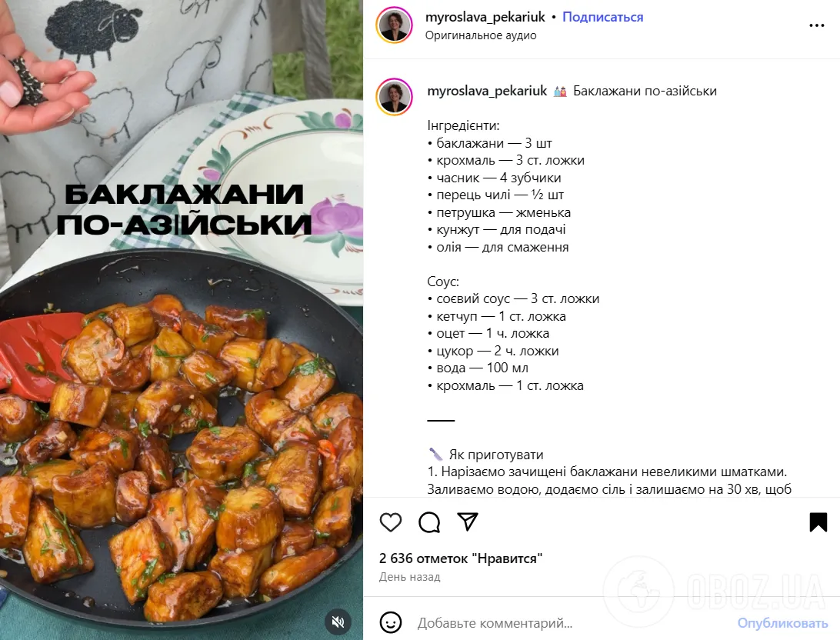Unmute the video sound
The width and height of the screenshot is (840, 640).
338,622
